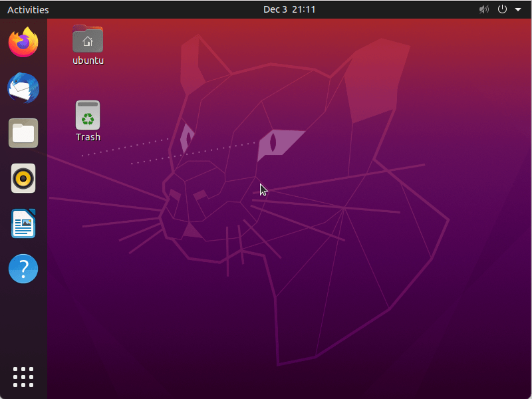Screen dimensions: 532x399
Task: Open the Files file manager
Action: [x=23, y=133]
